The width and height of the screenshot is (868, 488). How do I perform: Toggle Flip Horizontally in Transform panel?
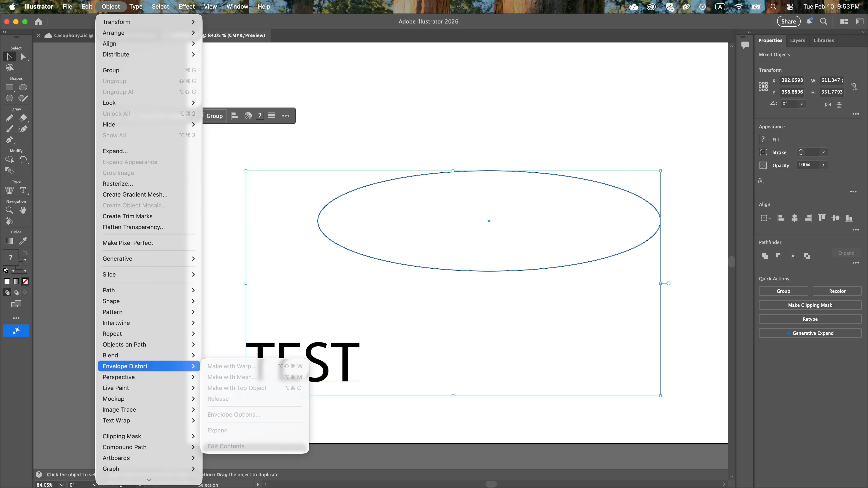[828, 104]
